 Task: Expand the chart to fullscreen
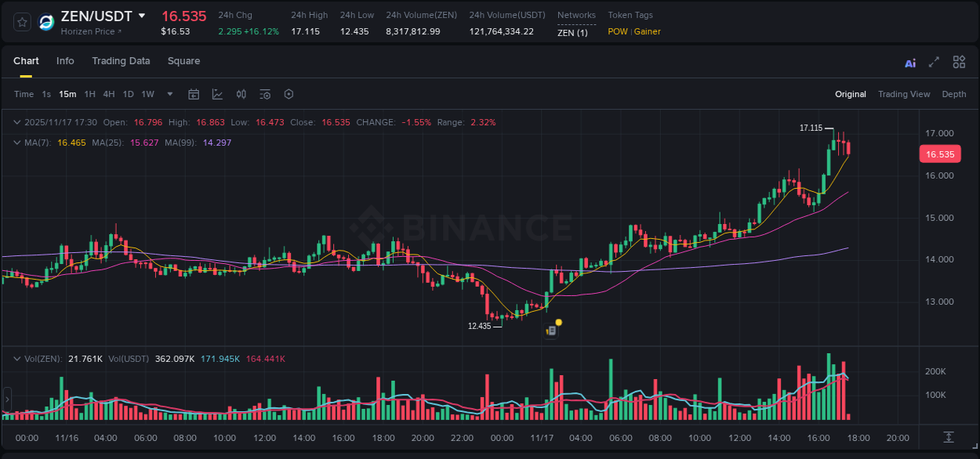pyautogui.click(x=934, y=61)
